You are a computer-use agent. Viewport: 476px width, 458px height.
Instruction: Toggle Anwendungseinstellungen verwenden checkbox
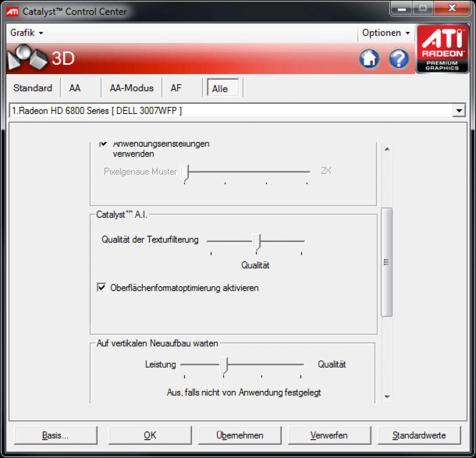pos(103,144)
